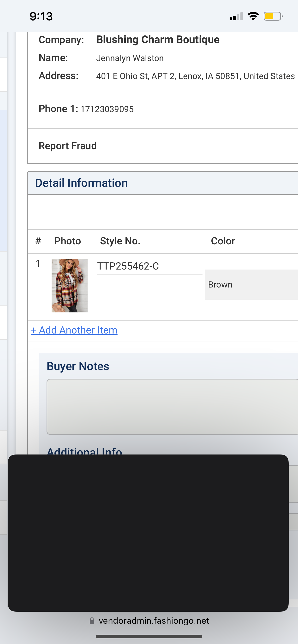Click the style number TTP255462-C field
Viewport: 298px width, 644px height.
[x=149, y=266]
